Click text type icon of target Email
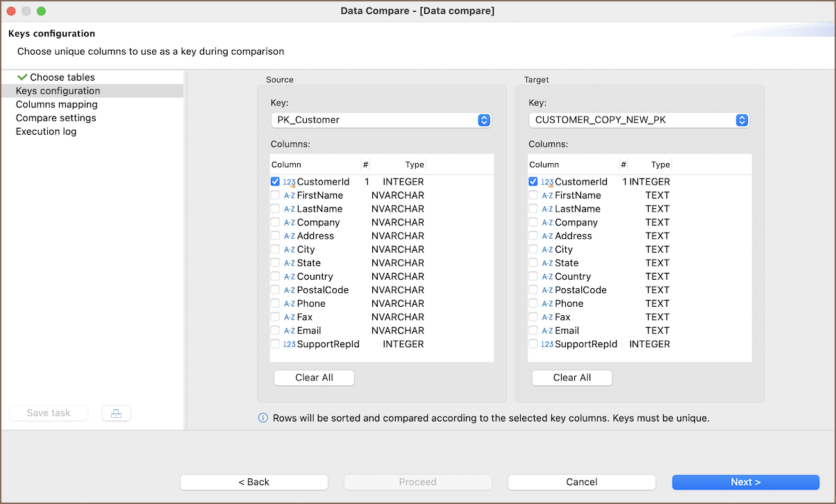The height and width of the screenshot is (504, 836). [x=547, y=331]
